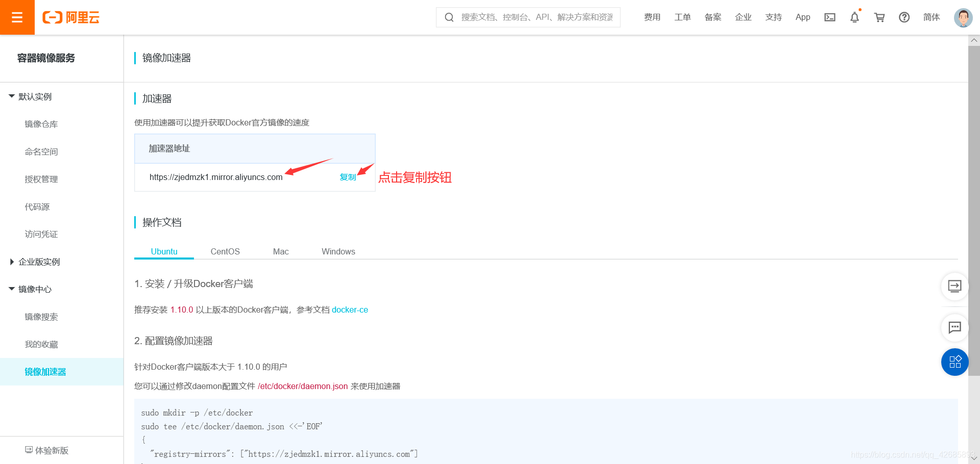Open 镜像仓库 in sidebar
Screen dimensions: 980x464
(x=41, y=124)
